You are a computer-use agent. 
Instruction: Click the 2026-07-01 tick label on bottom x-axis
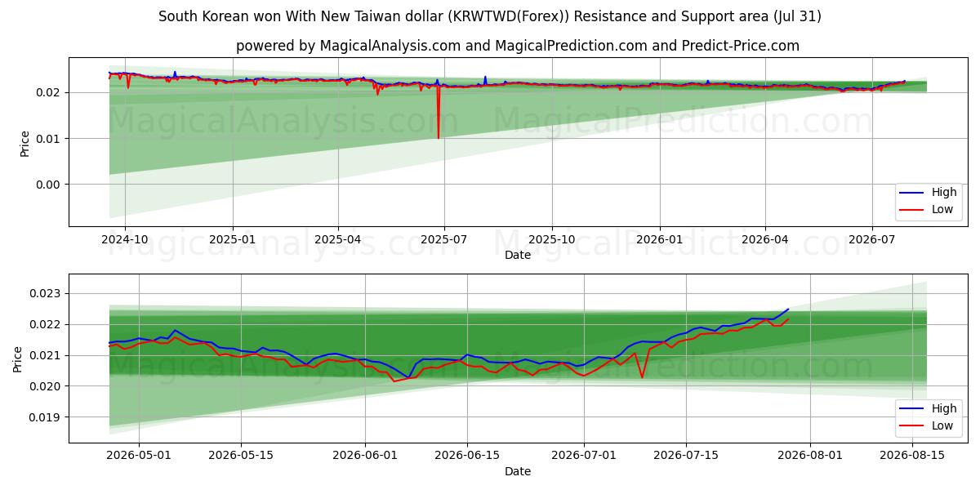[x=586, y=456]
